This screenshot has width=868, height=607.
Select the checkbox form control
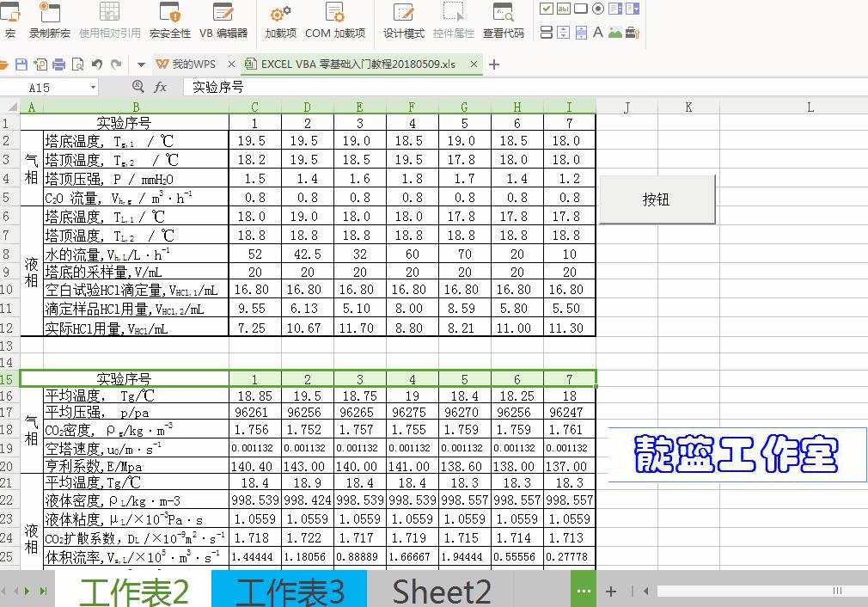(x=546, y=9)
